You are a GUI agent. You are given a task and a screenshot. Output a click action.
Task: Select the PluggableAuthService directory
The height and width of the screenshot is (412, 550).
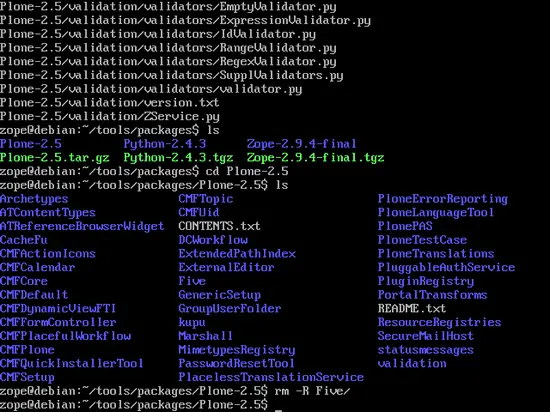(446, 268)
